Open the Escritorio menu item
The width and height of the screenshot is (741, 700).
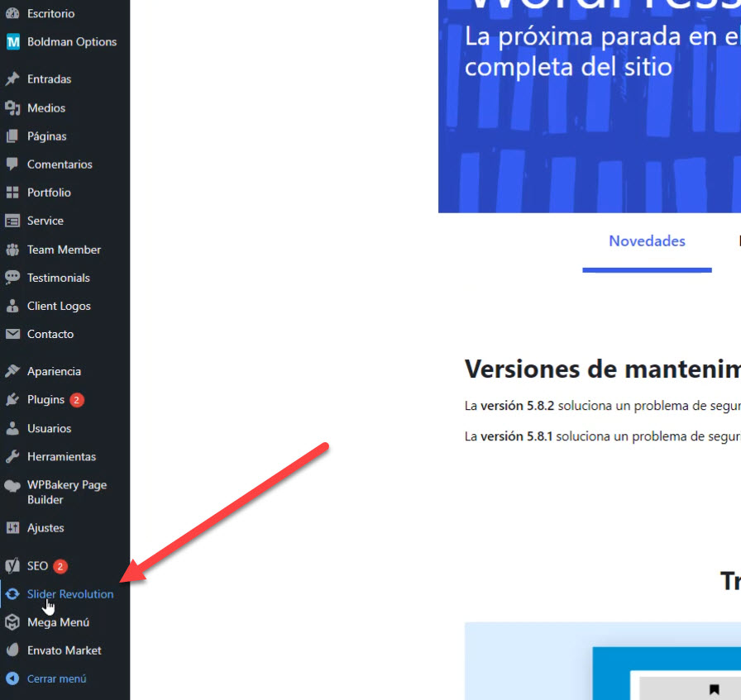(50, 13)
